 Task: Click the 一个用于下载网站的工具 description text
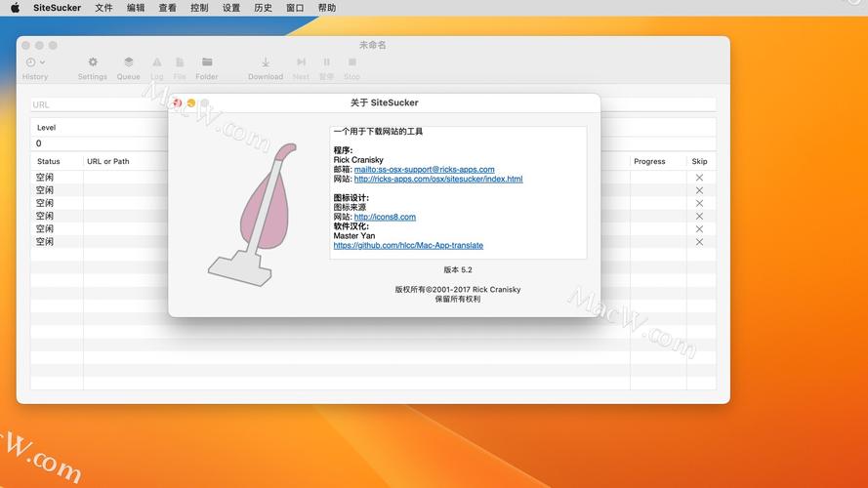pyautogui.click(x=378, y=132)
